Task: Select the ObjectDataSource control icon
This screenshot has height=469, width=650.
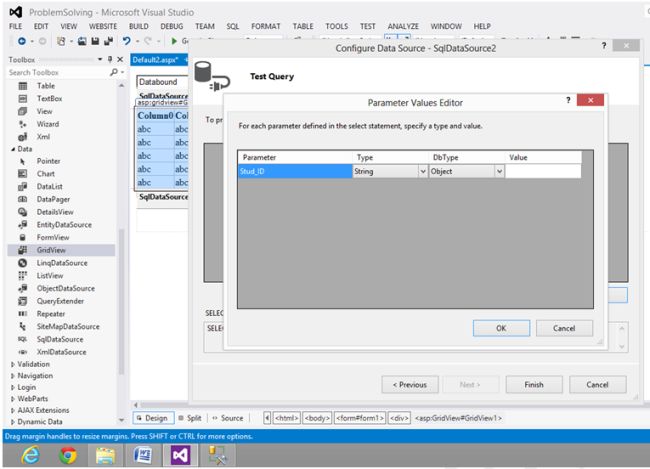Action: [23, 288]
